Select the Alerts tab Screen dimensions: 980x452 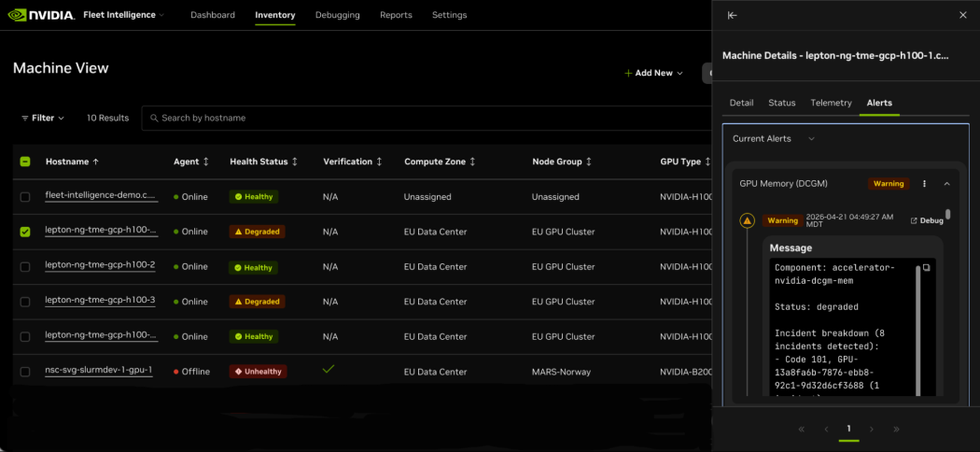point(879,103)
